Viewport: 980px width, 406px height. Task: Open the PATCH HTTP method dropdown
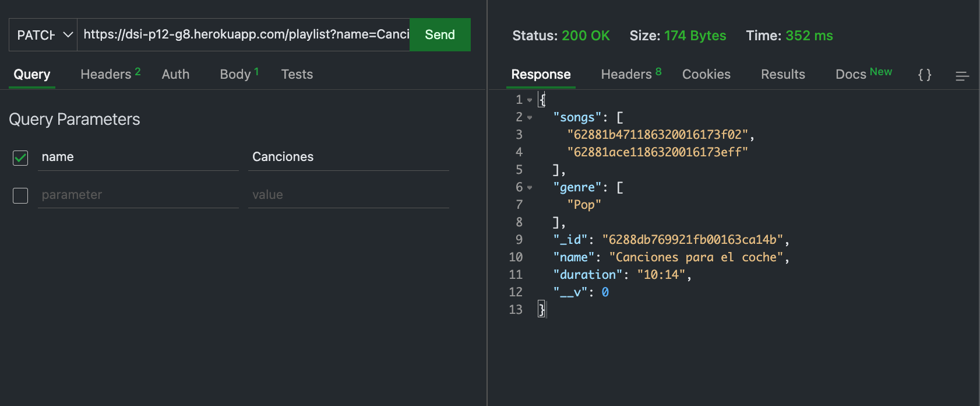click(43, 35)
